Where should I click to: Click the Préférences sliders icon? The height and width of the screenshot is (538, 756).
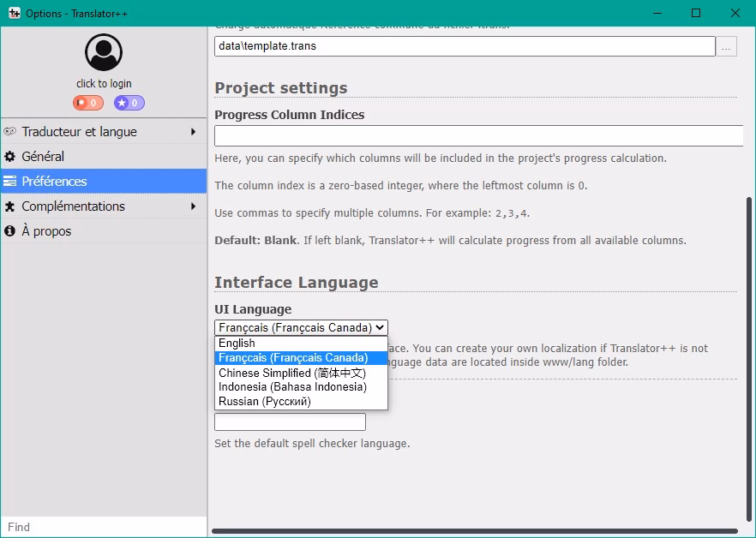(9, 182)
